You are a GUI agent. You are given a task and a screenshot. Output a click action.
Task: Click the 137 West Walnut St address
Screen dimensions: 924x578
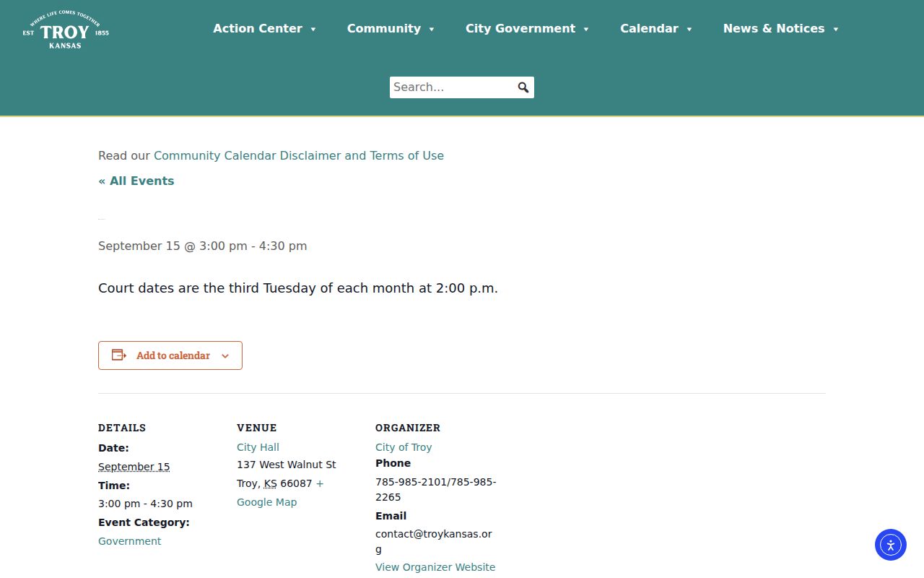coord(287,465)
